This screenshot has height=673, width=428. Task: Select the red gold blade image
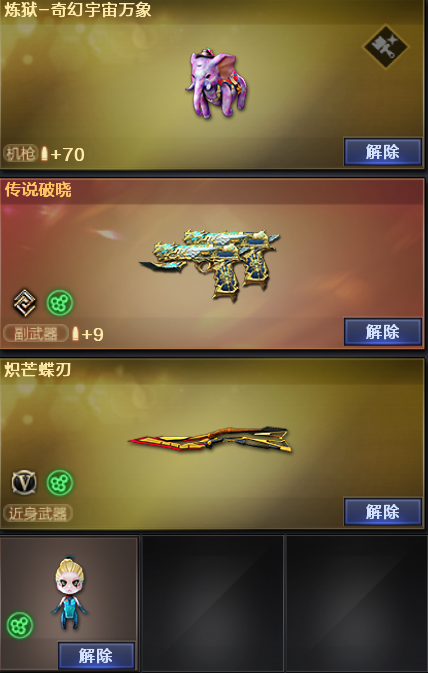click(x=210, y=439)
